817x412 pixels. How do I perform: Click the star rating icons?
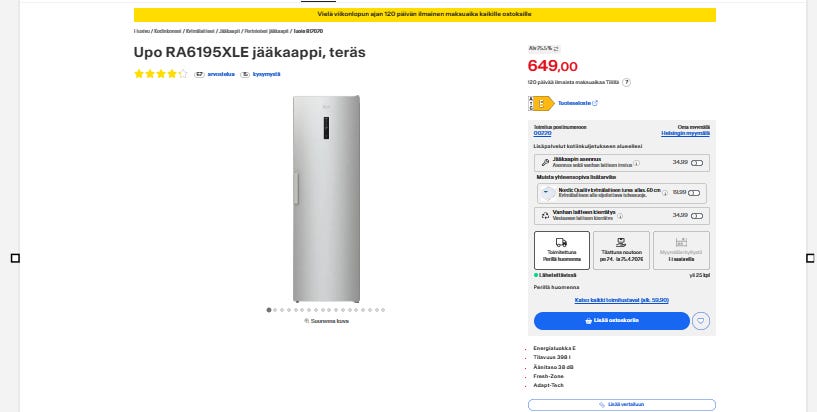click(x=161, y=74)
